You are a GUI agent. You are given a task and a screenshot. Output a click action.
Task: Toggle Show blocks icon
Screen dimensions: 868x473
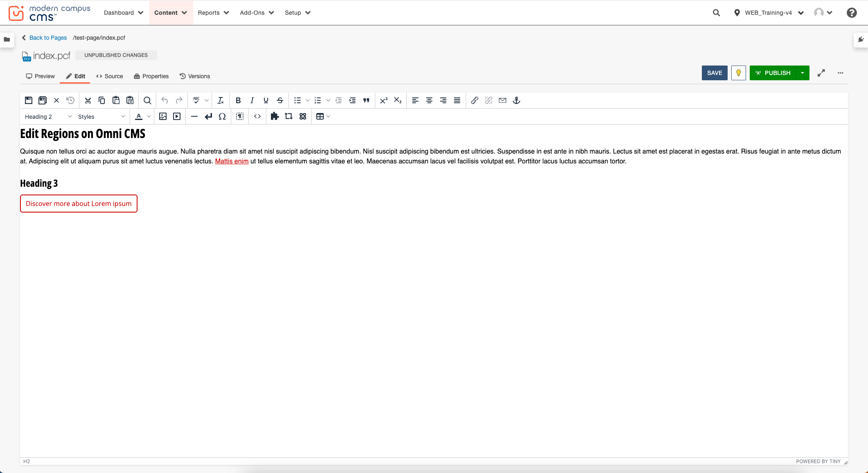click(x=240, y=117)
